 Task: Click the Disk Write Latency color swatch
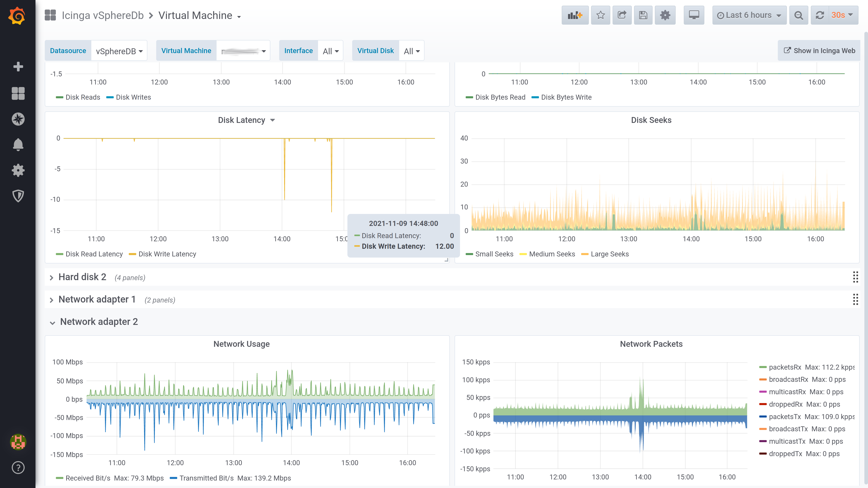coord(132,254)
